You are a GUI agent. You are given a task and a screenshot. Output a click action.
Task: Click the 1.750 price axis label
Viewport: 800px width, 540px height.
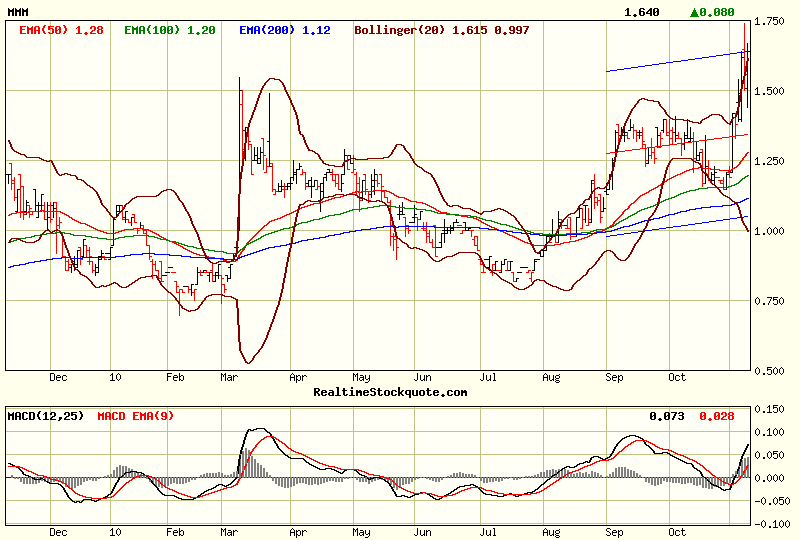[769, 21]
